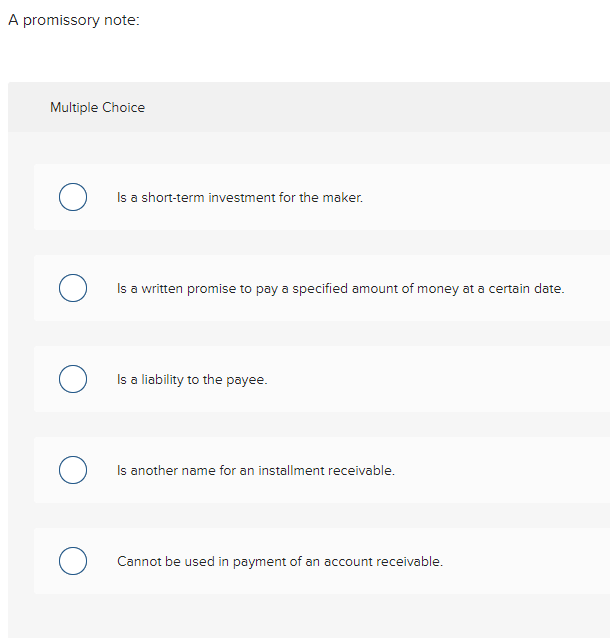Click the 'A promissory note:' question text
The height and width of the screenshot is (638, 610).
tap(73, 21)
